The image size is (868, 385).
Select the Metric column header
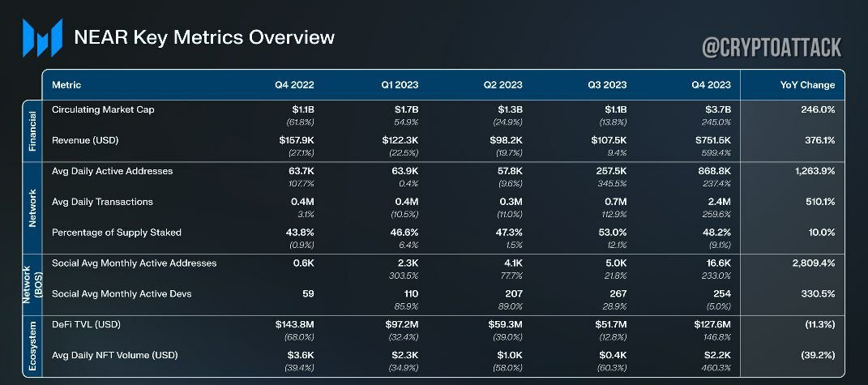(x=66, y=85)
